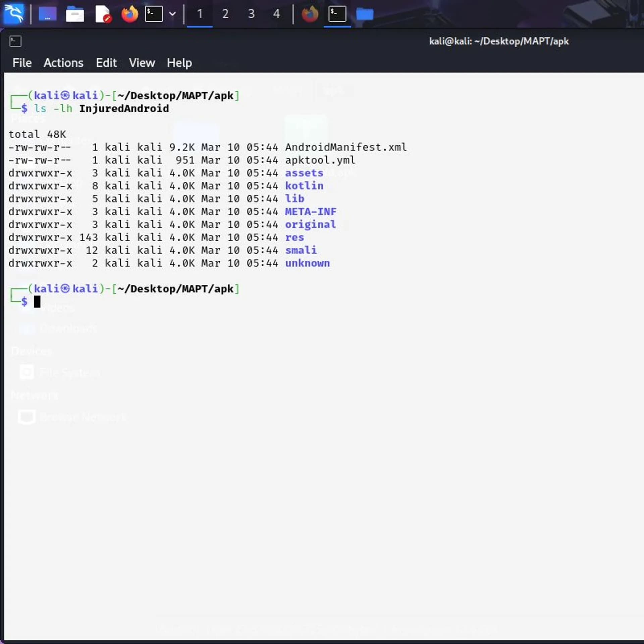
Task: Switch to workspace 4
Action: click(x=277, y=14)
